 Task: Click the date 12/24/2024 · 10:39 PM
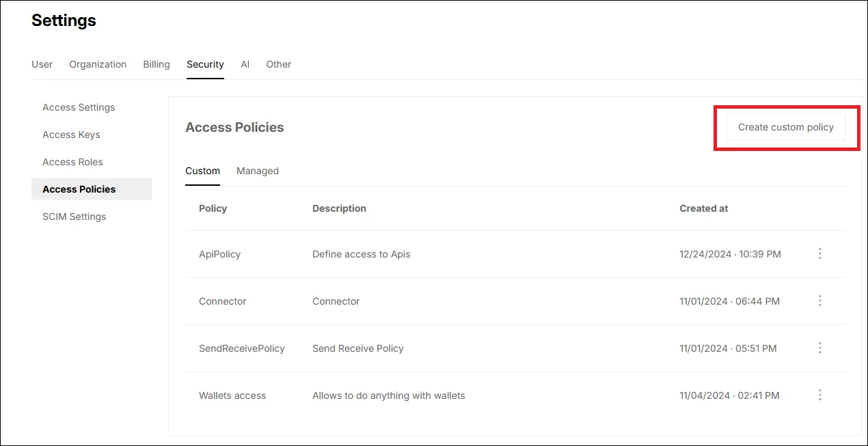click(730, 254)
